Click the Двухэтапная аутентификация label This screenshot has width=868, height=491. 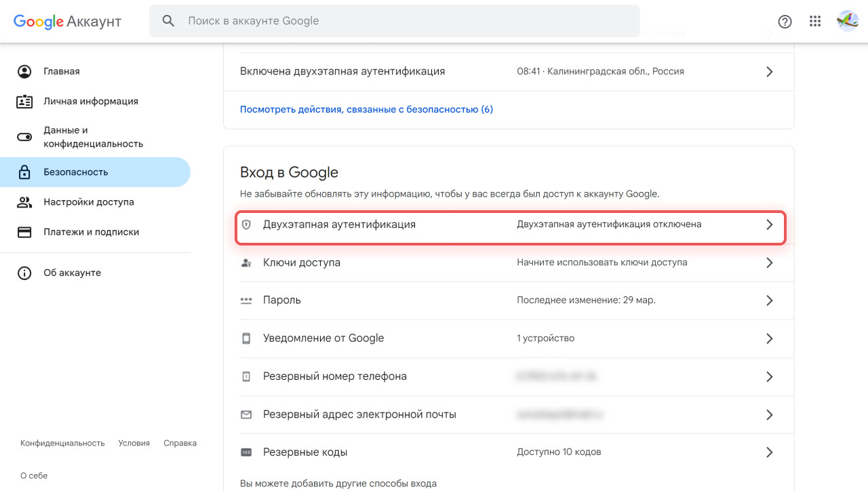pos(339,224)
